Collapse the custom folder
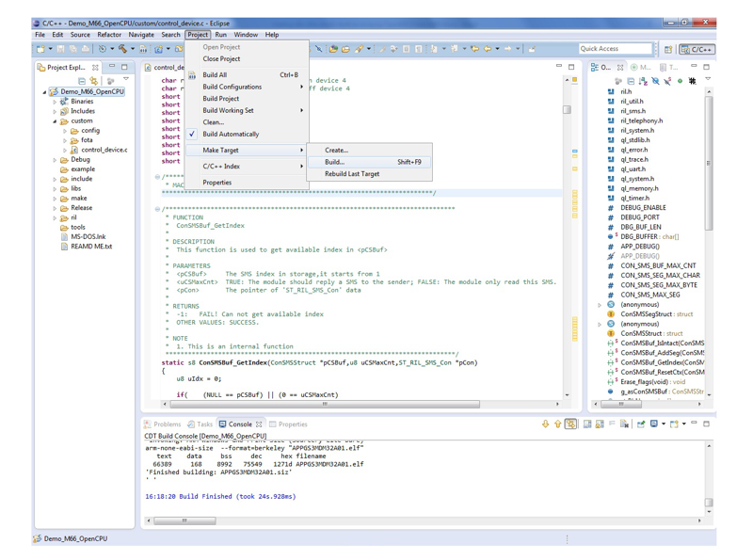The image size is (753, 560). (x=55, y=121)
